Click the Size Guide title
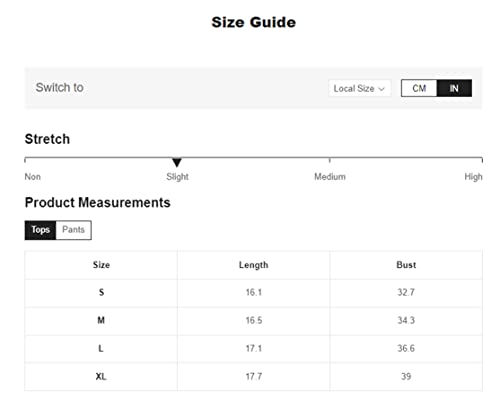The width and height of the screenshot is (500, 401). click(254, 22)
